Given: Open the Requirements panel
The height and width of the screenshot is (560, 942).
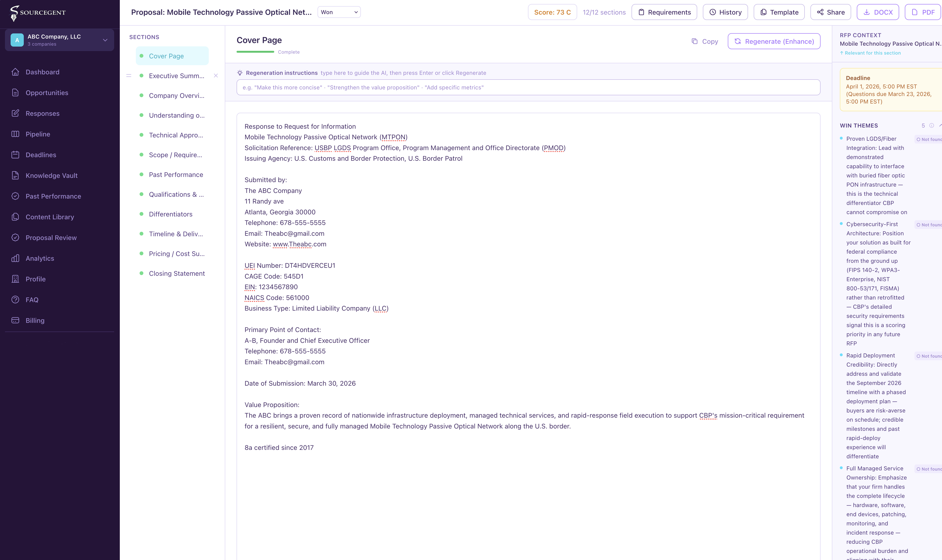Looking at the screenshot, I should (664, 12).
